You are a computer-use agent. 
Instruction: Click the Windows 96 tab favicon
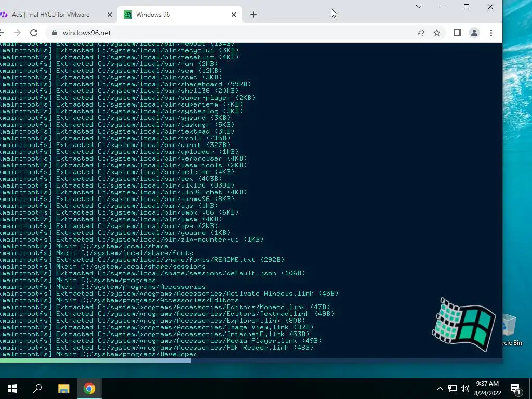pyautogui.click(x=128, y=15)
